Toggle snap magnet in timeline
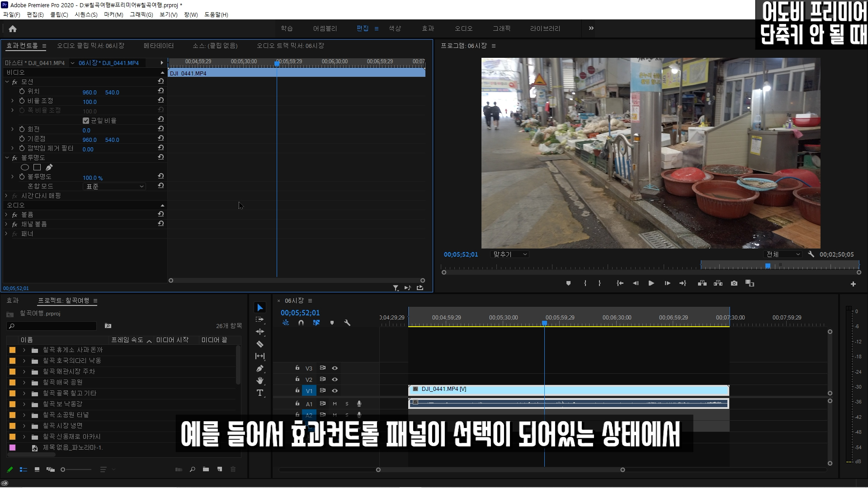The image size is (868, 488). (x=301, y=323)
